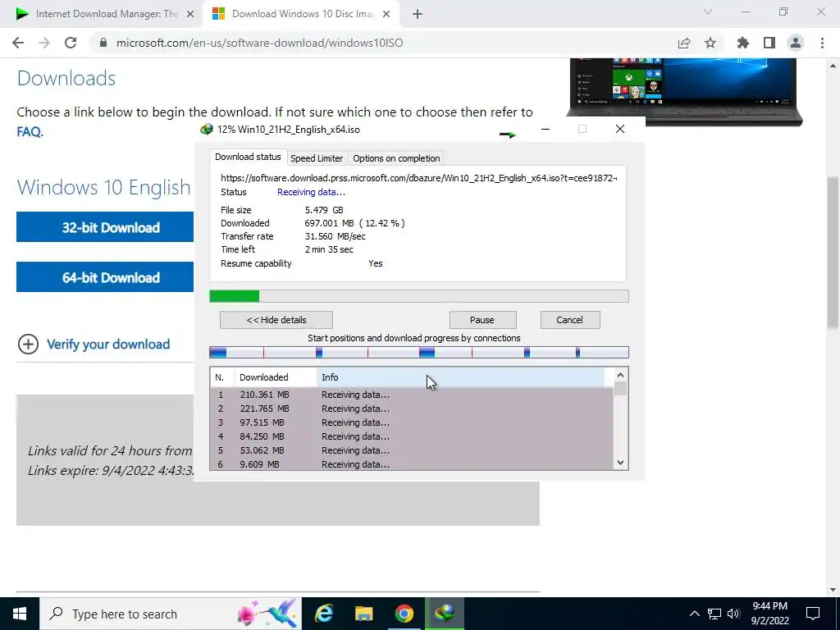Open the notification center icon
Image resolution: width=840 pixels, height=630 pixels.
coord(813,614)
